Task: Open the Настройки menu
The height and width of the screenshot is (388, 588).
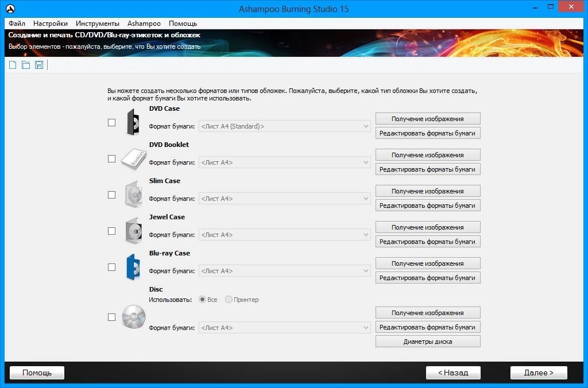Action: pyautogui.click(x=51, y=23)
